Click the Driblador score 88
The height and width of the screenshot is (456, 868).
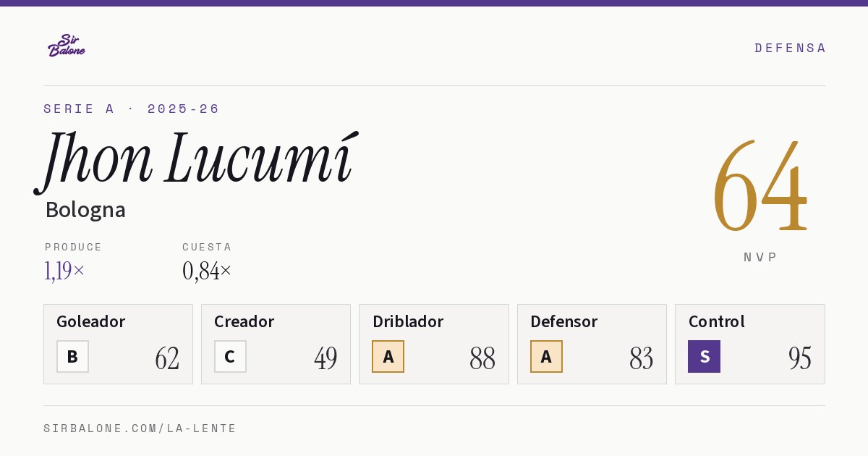tap(482, 358)
